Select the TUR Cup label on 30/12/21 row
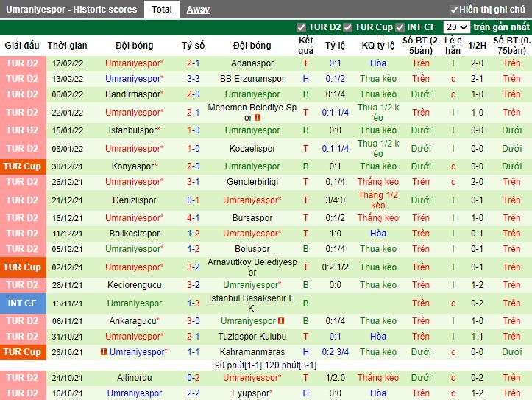The height and width of the screenshot is (400, 532). [22, 166]
